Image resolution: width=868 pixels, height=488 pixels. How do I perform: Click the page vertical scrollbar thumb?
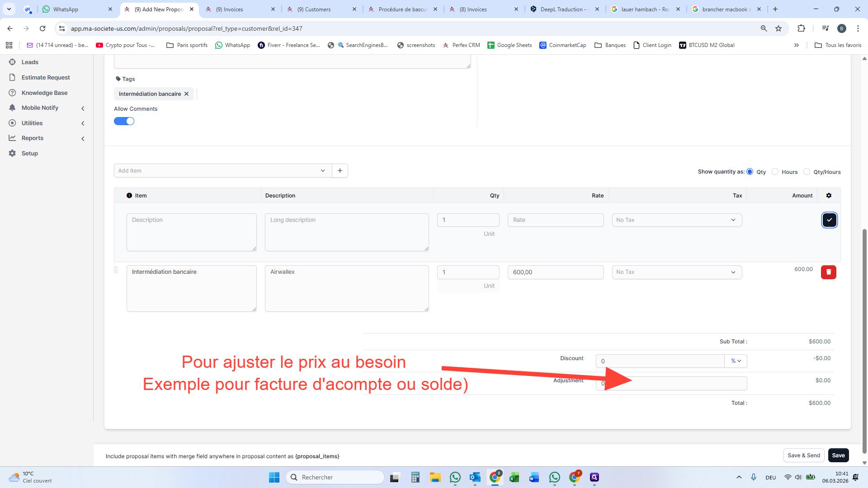coord(864,339)
